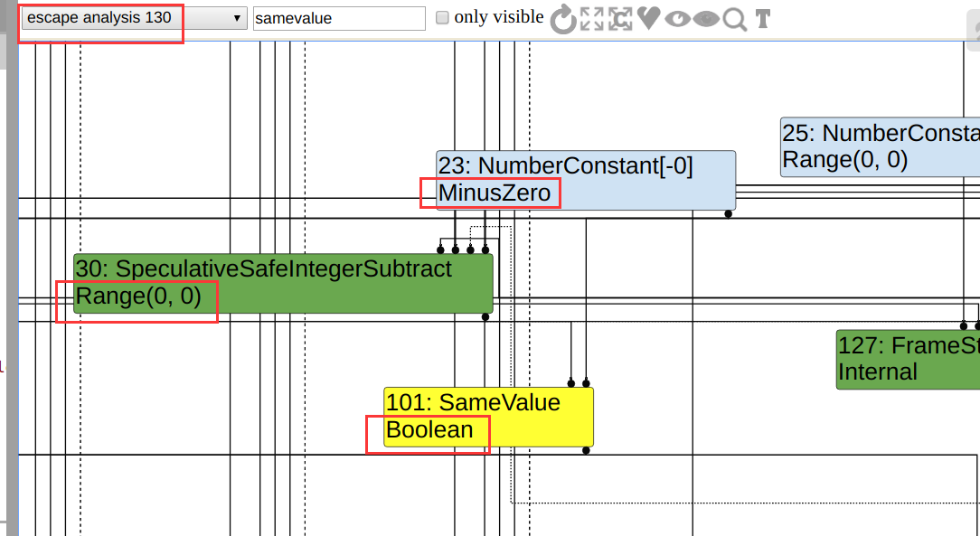
Task: Click the heart-shaped toggle icon
Action: tap(648, 18)
